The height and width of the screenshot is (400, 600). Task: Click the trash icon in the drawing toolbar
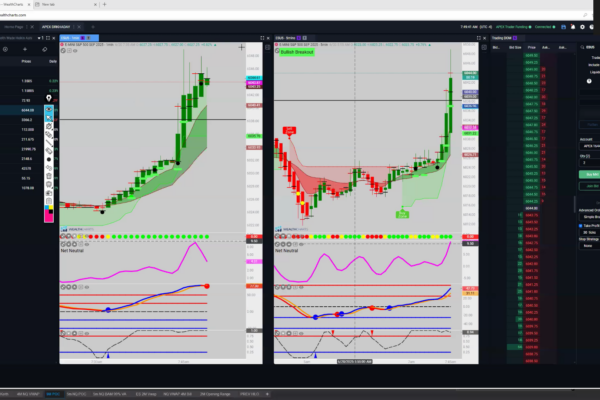point(49,176)
